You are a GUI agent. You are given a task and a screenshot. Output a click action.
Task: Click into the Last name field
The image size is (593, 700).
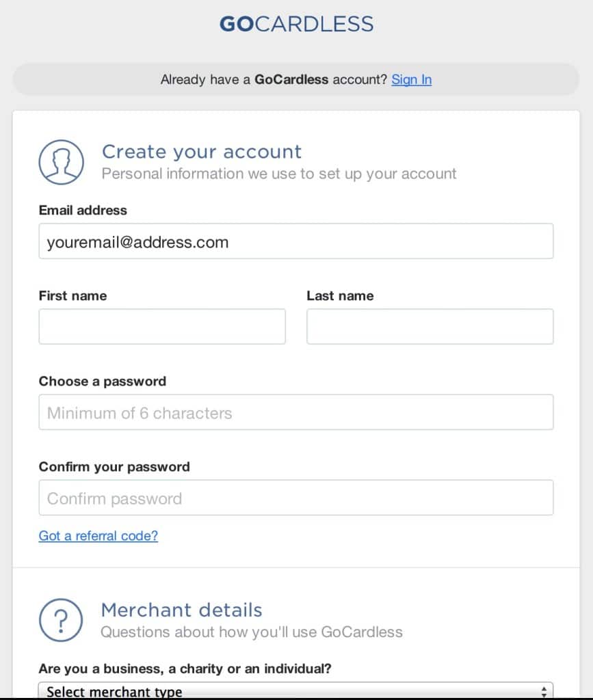coord(430,327)
